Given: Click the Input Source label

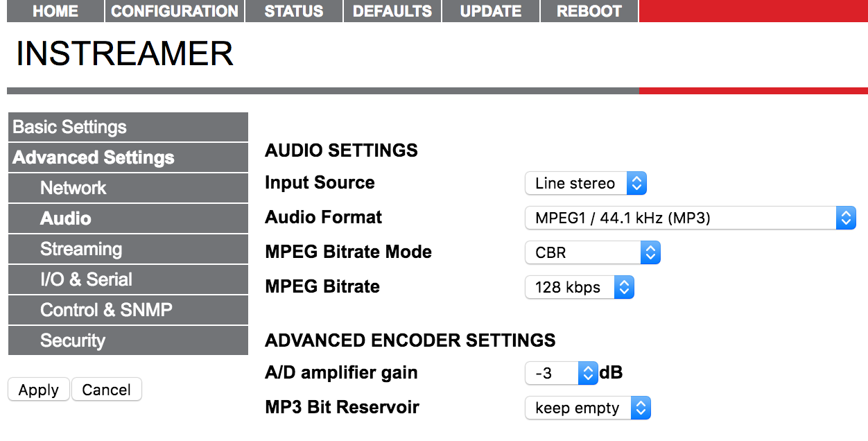Looking at the screenshot, I should click(320, 183).
